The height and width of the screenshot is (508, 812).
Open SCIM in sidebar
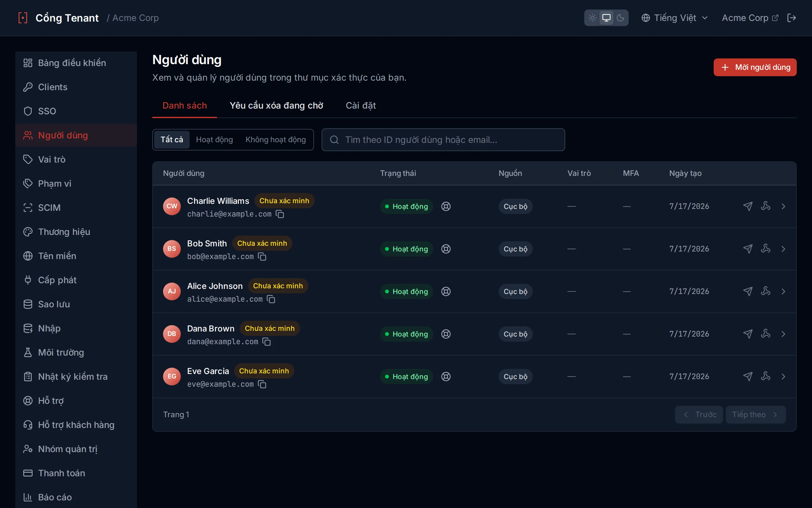coord(76,208)
